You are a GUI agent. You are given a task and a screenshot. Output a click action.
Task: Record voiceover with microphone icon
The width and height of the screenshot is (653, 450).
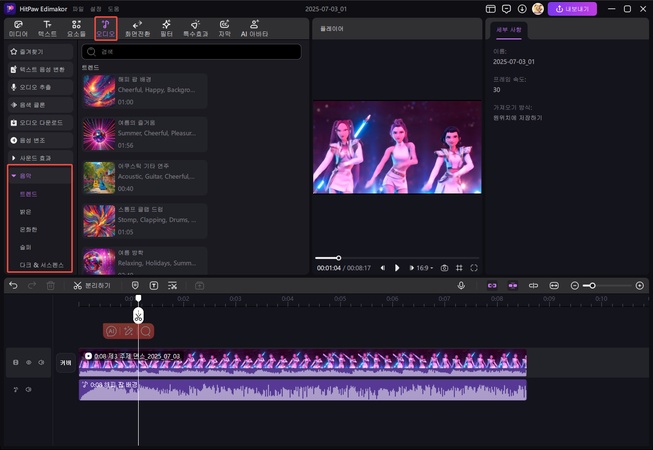461,286
